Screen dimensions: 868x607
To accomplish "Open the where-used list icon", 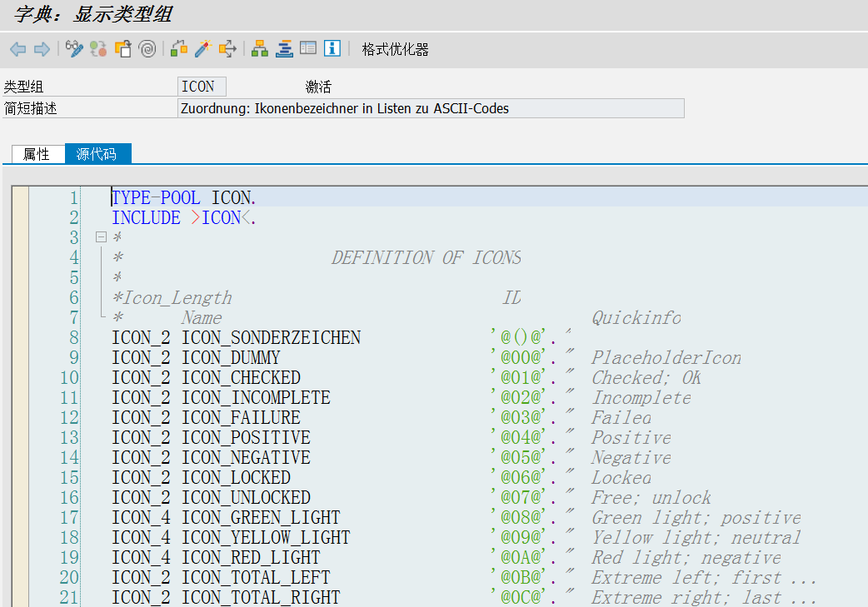I will click(x=177, y=48).
